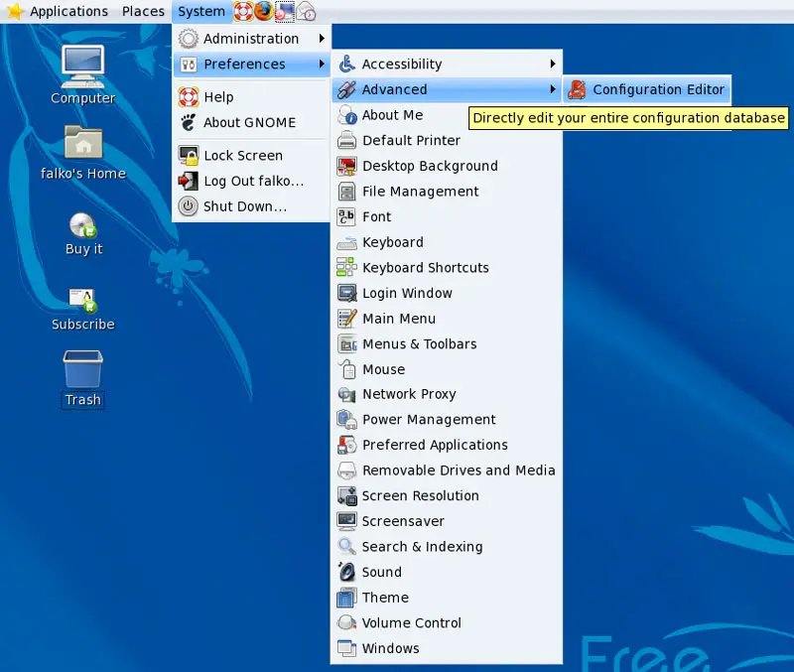Viewport: 794px width, 672px height.
Task: Expand the Accessibility submenu
Action: pyautogui.click(x=447, y=64)
